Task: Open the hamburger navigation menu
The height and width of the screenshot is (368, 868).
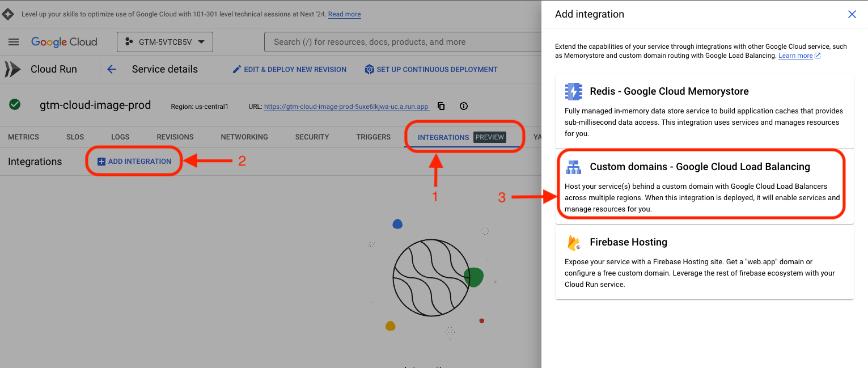Action: tap(14, 42)
